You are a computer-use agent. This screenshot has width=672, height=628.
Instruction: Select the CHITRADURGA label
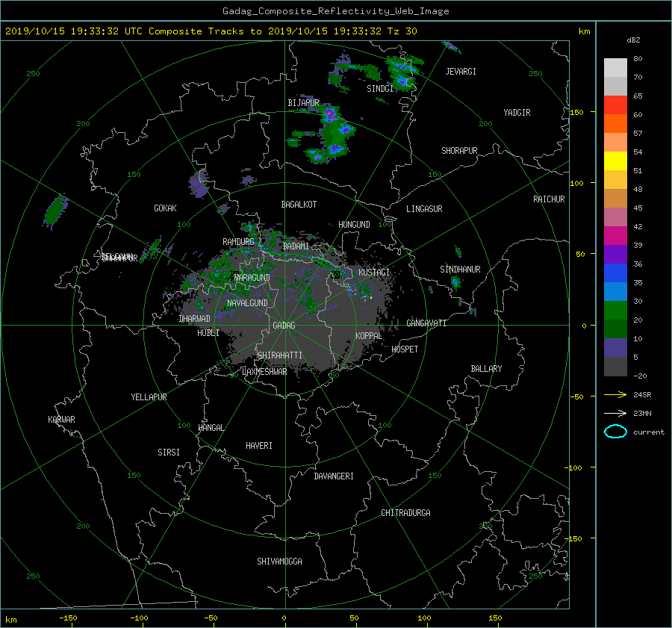405,513
